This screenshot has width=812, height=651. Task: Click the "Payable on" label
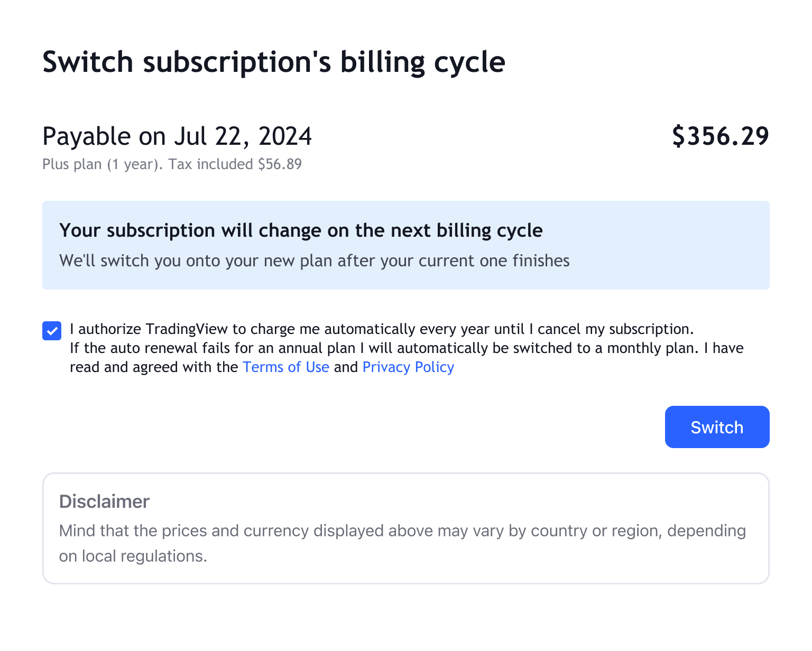coord(105,136)
